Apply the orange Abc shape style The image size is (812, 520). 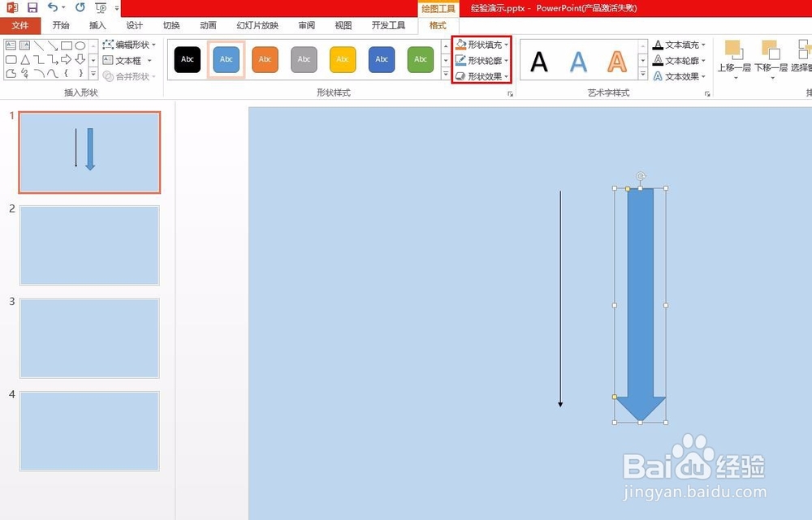click(266, 59)
